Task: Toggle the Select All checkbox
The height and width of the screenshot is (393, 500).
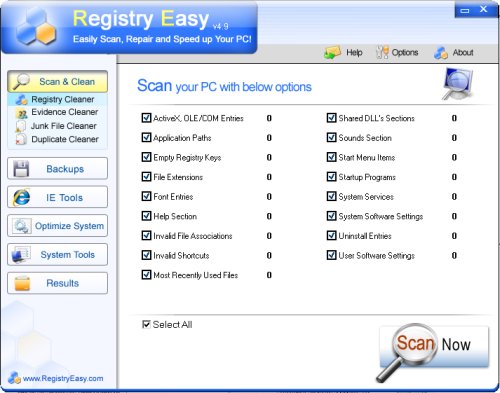Action: point(146,324)
